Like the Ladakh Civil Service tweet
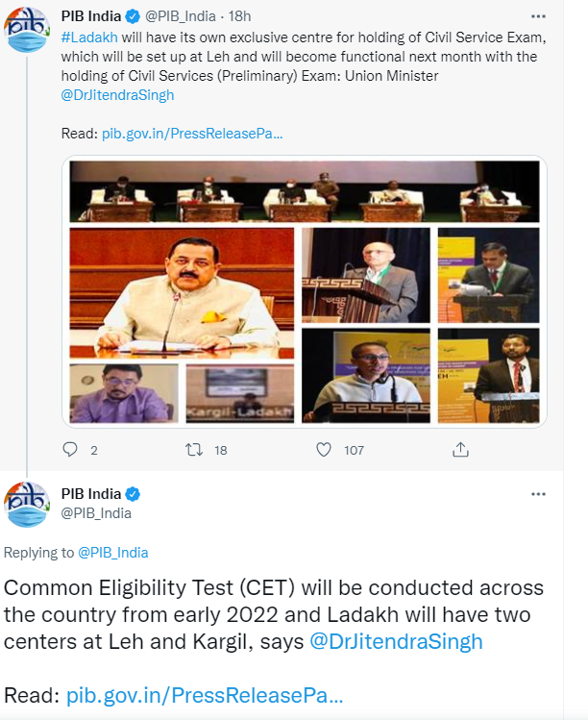Viewport: 588px width, 720px height. click(x=325, y=449)
